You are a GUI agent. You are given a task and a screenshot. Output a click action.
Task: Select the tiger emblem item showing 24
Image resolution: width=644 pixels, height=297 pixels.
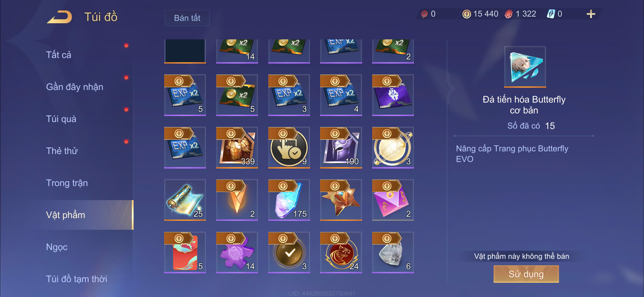[341, 252]
